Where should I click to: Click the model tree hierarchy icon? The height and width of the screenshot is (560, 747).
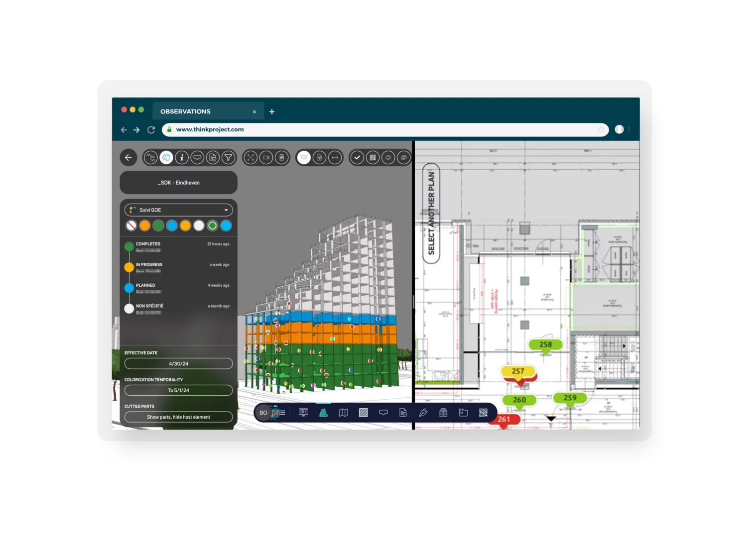(x=151, y=158)
